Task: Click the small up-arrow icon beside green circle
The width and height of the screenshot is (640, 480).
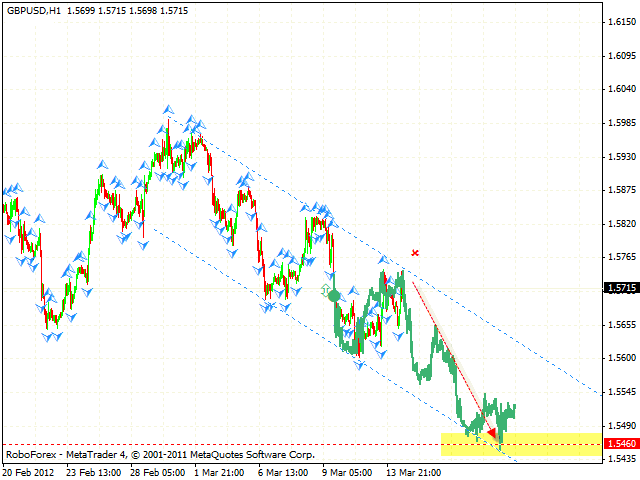Action: pyautogui.click(x=325, y=290)
